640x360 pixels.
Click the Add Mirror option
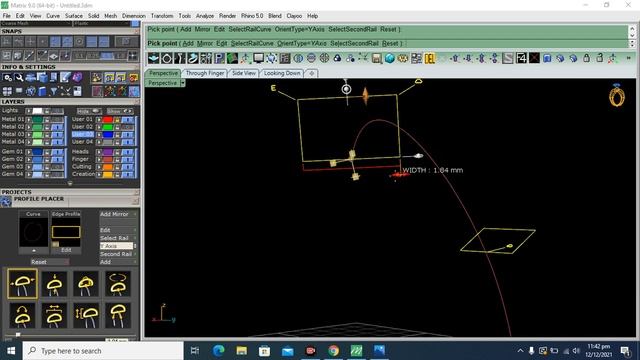tap(114, 214)
